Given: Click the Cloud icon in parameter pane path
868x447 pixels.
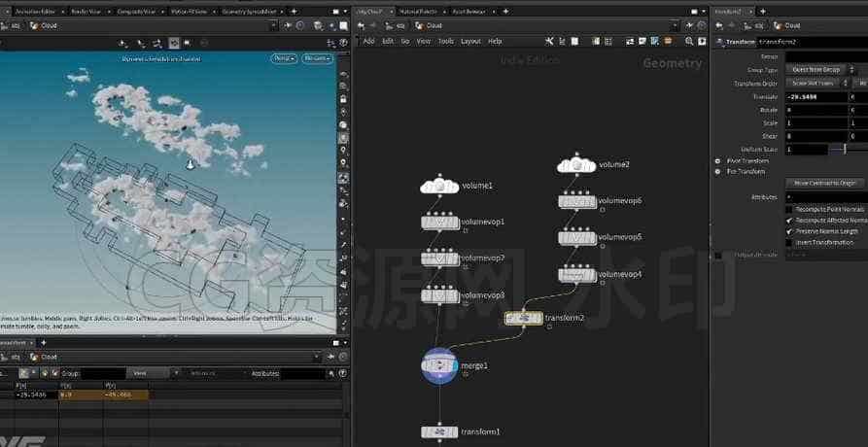Looking at the screenshot, I should (778, 25).
